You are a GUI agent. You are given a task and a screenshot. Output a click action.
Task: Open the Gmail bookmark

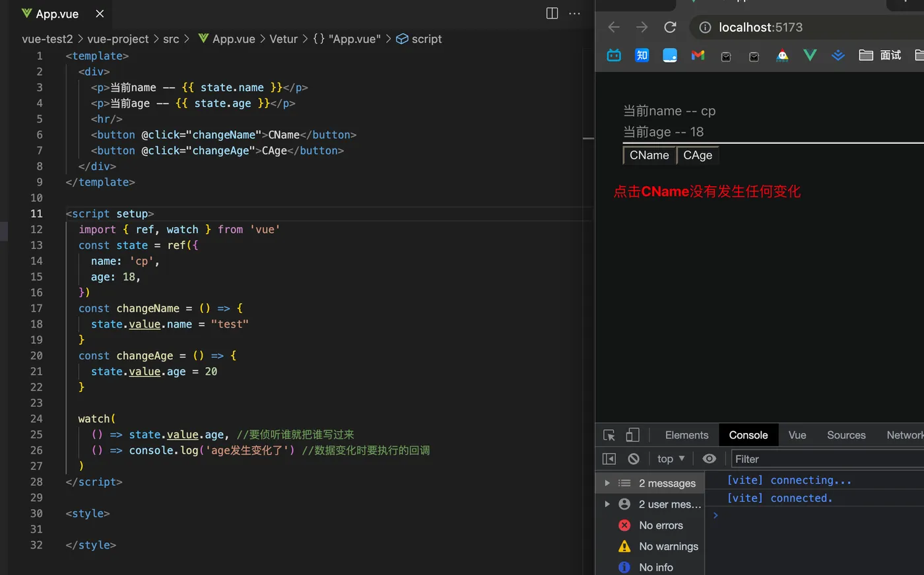coord(698,55)
